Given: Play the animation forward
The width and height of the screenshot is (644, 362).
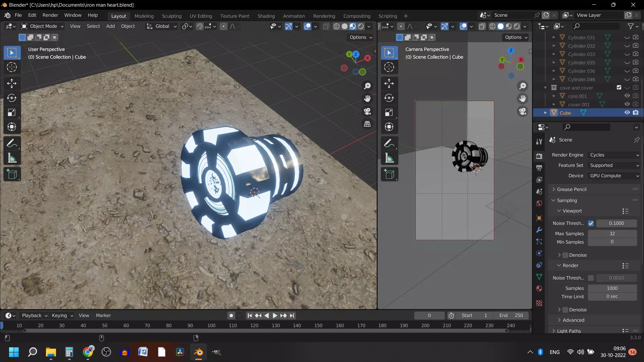Looking at the screenshot, I should [275, 315].
